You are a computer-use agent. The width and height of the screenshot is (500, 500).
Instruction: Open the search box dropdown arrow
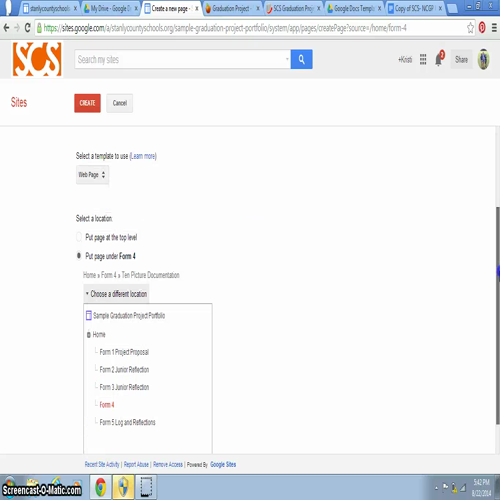pyautogui.click(x=287, y=59)
